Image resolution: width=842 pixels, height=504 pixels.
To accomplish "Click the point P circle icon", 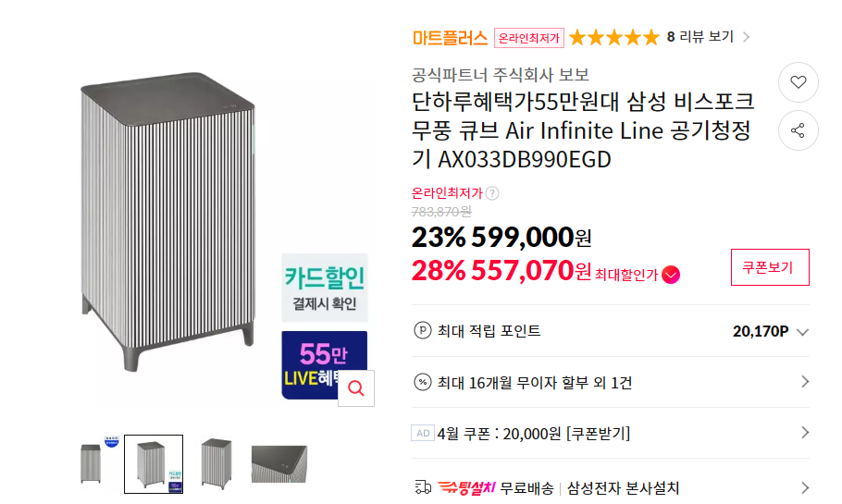I will coord(423,331).
